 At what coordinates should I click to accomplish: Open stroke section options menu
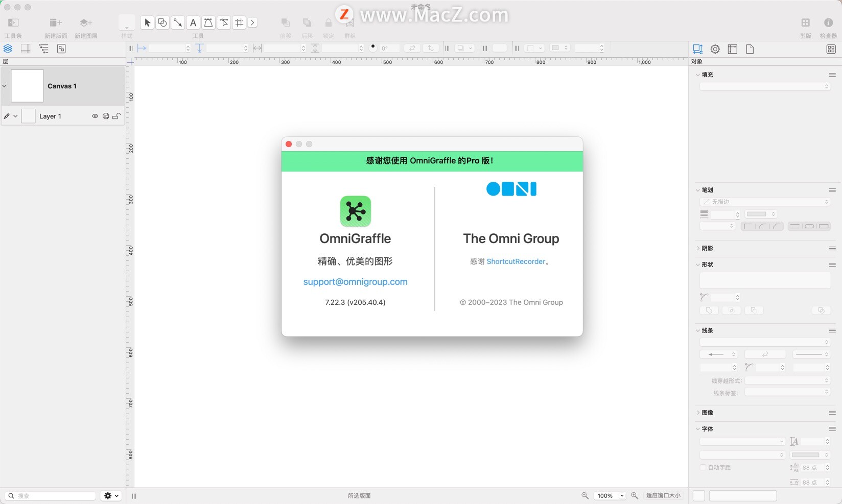click(x=832, y=190)
